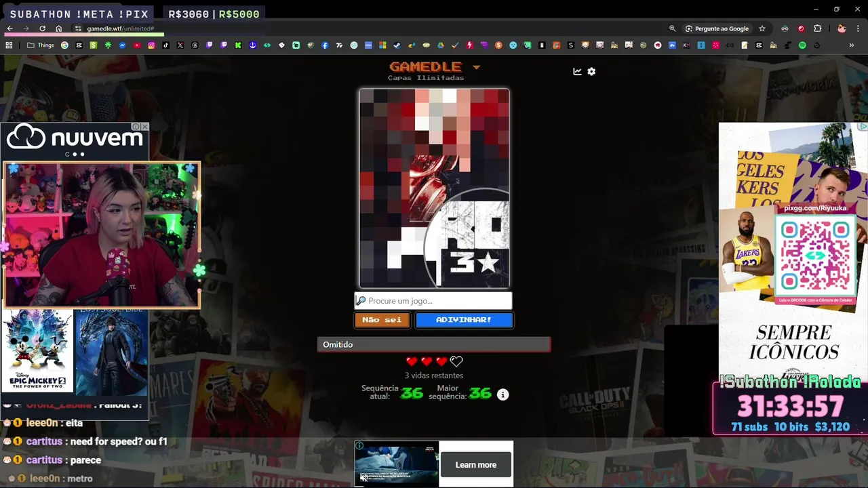This screenshot has height=488, width=868.
Task: Open the YouTube bookmark icon
Action: (137, 45)
